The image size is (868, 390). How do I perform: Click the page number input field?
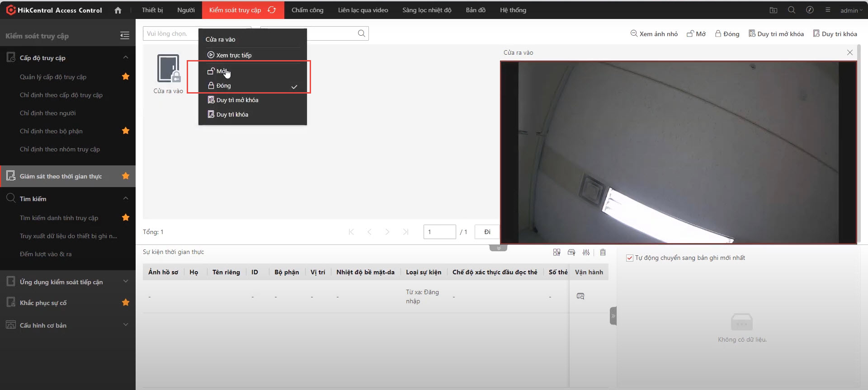[x=439, y=232]
